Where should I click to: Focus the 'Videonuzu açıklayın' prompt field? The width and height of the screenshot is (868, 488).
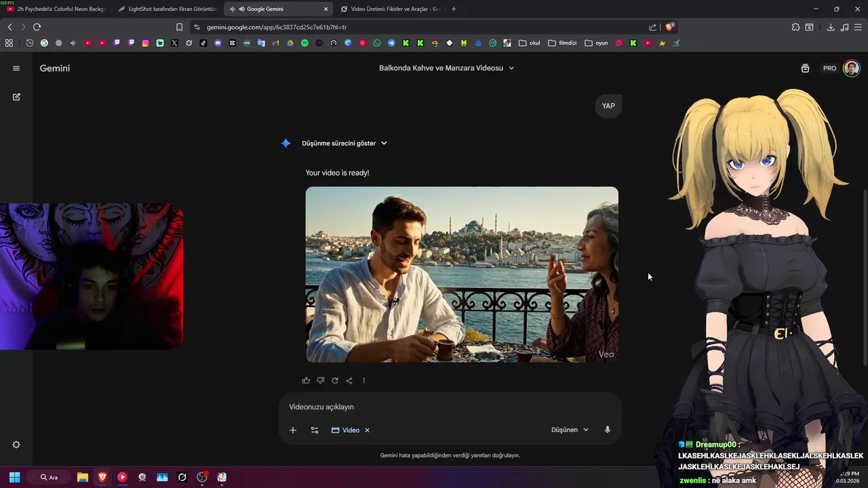point(450,407)
